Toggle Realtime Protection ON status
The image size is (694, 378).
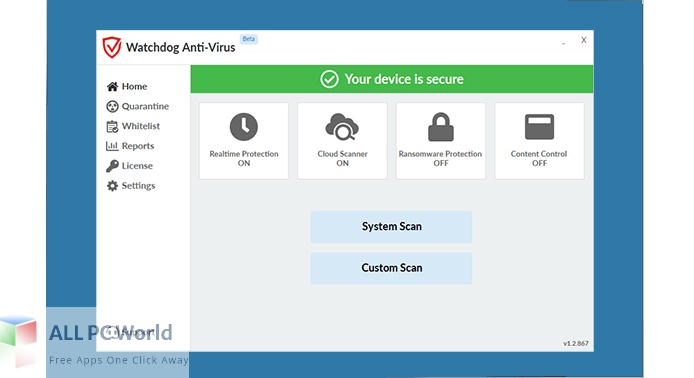coord(244,141)
